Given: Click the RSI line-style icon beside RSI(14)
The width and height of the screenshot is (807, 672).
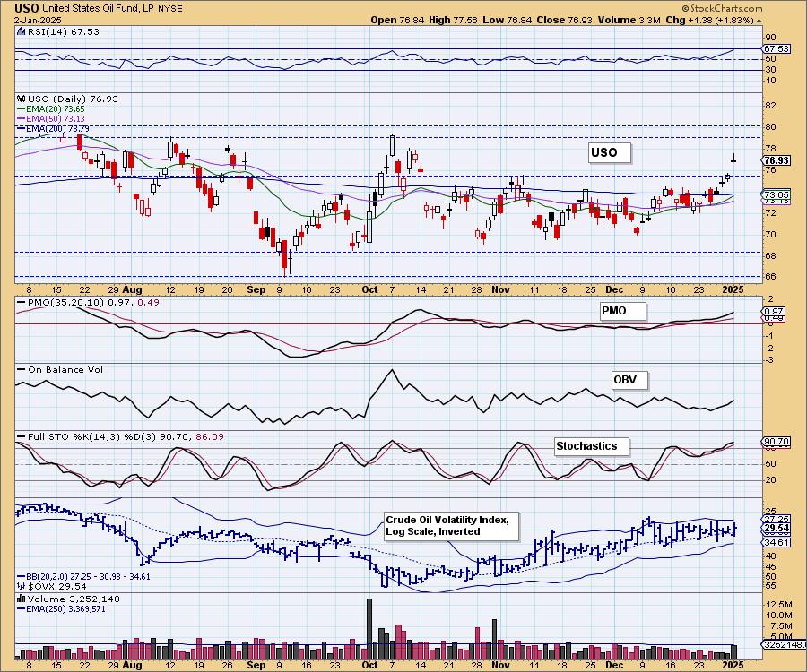Looking at the screenshot, I should (x=21, y=32).
